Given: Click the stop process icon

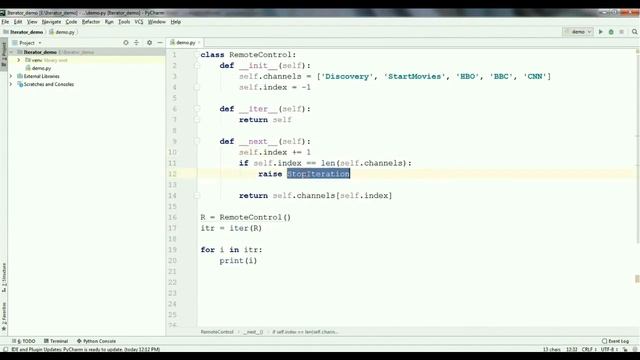Looking at the screenshot, I should pos(622,32).
